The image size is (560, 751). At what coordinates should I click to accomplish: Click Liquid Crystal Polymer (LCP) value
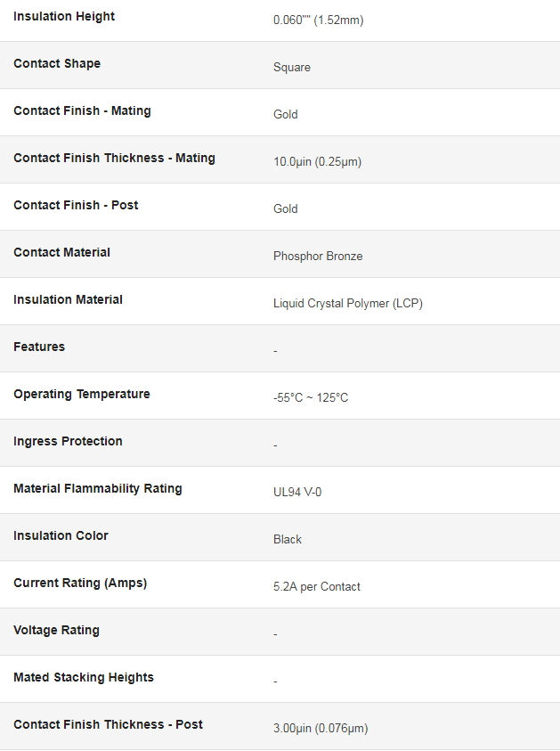(x=348, y=304)
